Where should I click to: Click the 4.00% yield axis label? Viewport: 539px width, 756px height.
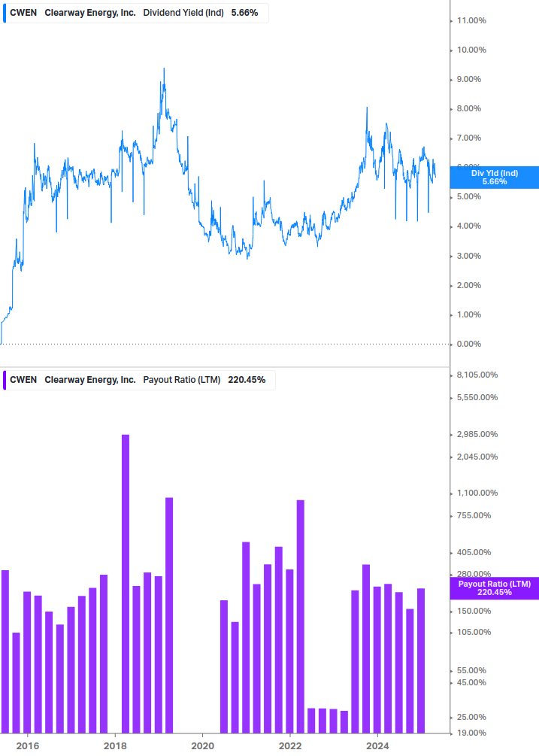468,226
